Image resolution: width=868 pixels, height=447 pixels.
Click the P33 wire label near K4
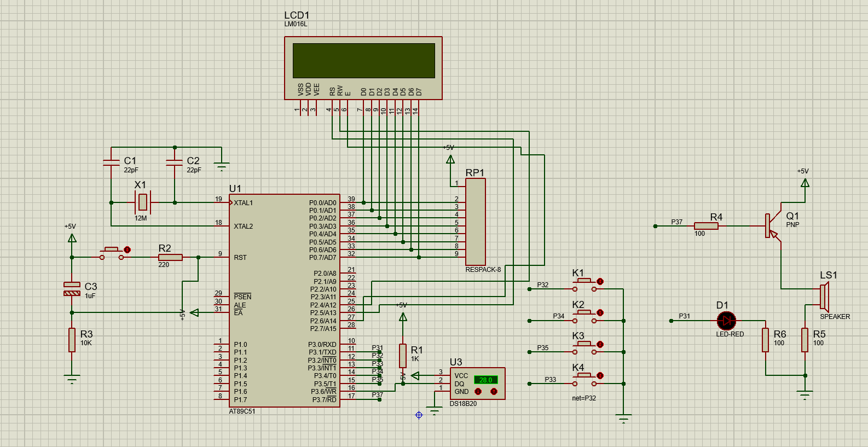[x=551, y=380]
